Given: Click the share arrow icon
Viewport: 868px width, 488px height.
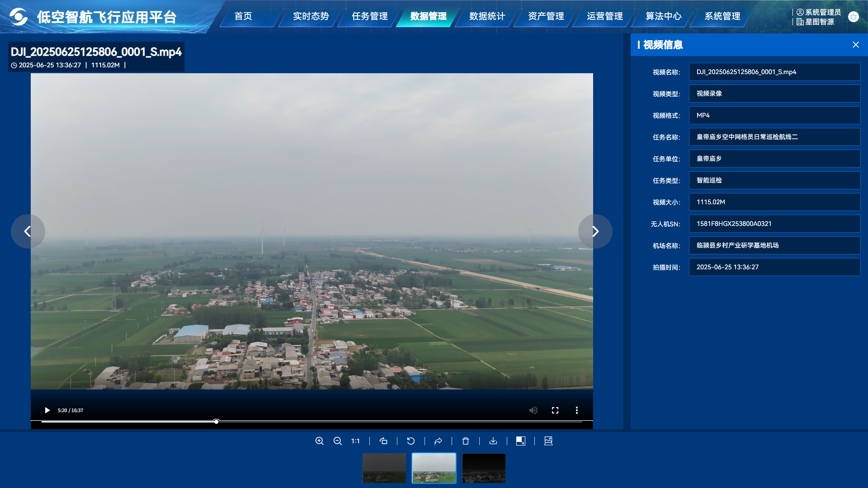Looking at the screenshot, I should (438, 441).
